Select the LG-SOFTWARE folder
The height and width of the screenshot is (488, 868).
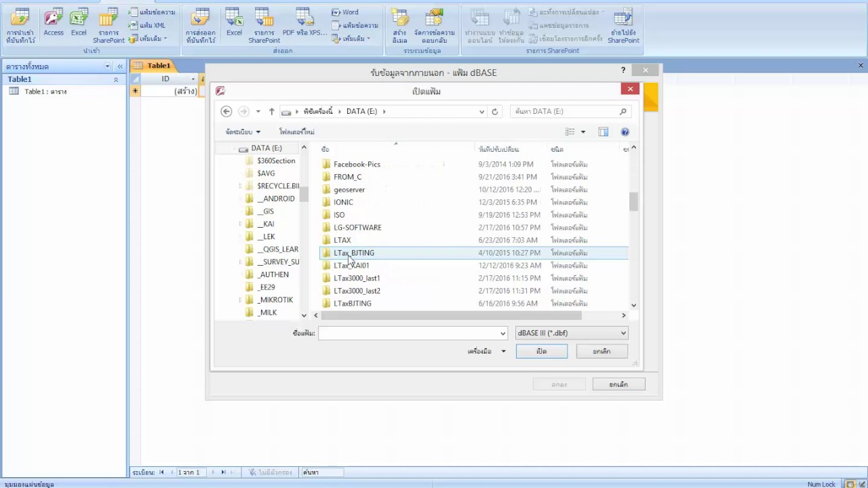click(357, 227)
